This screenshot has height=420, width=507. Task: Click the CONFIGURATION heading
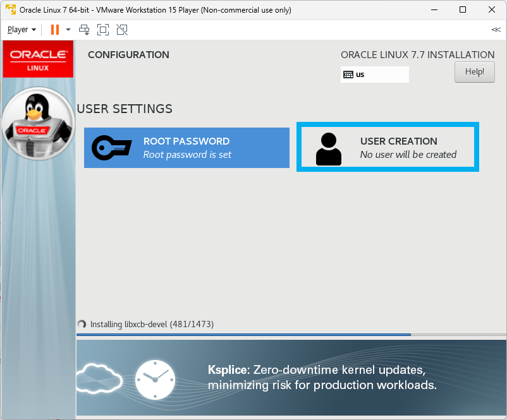(128, 54)
